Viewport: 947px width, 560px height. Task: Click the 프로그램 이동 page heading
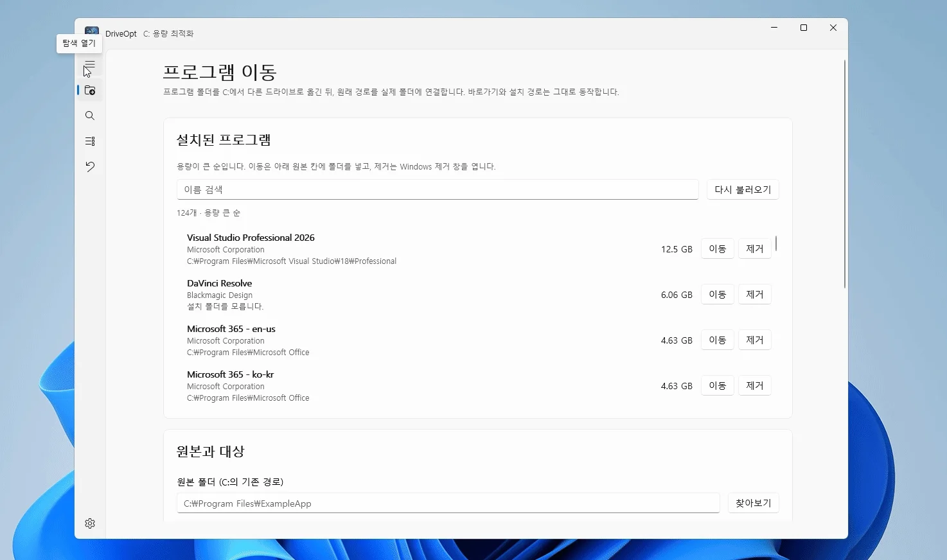220,72
